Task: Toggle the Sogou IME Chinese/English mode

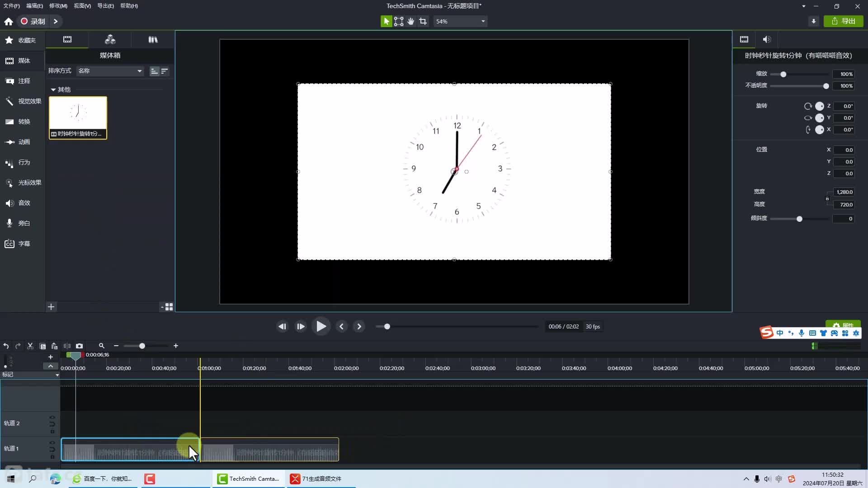Action: [x=780, y=333]
